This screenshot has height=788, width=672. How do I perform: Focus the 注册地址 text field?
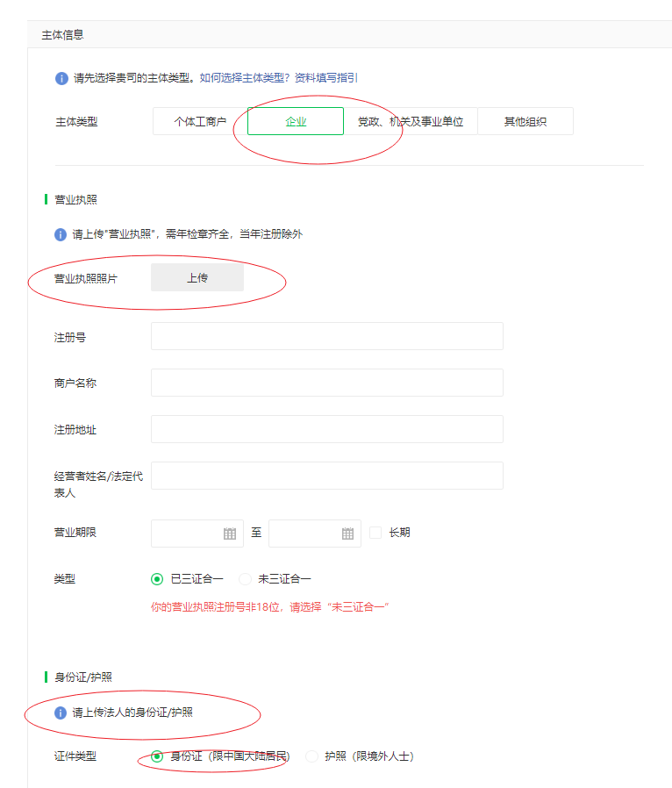click(x=327, y=429)
